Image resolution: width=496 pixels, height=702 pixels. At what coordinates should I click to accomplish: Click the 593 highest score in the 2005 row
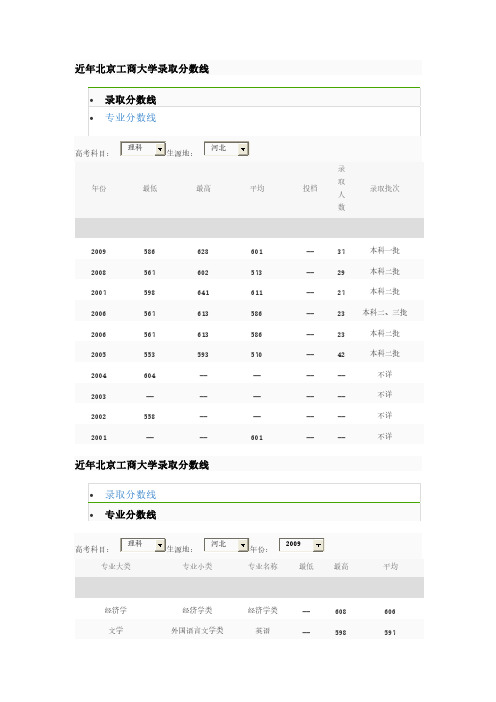pos(203,355)
